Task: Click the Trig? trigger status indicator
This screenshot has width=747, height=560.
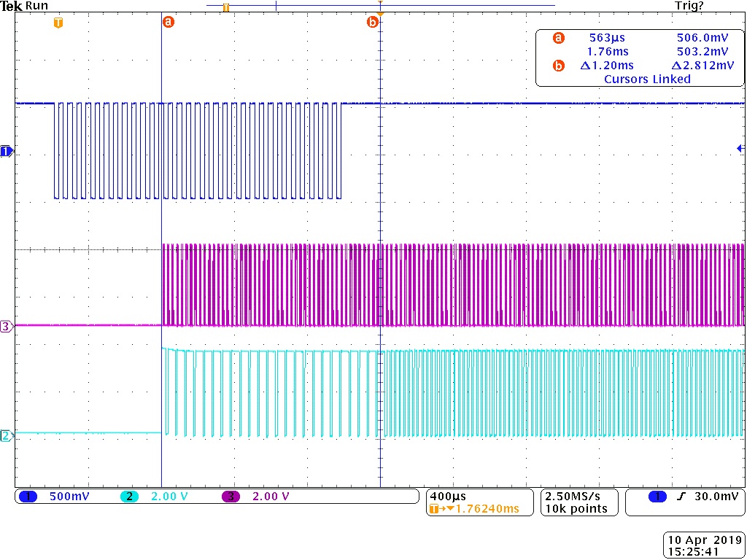Action: point(689,6)
